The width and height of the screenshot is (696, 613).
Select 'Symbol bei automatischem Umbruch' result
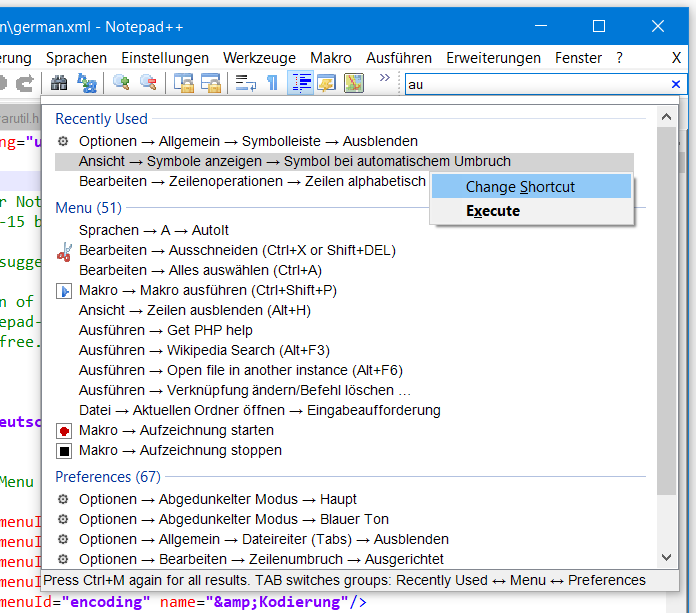coord(344,162)
